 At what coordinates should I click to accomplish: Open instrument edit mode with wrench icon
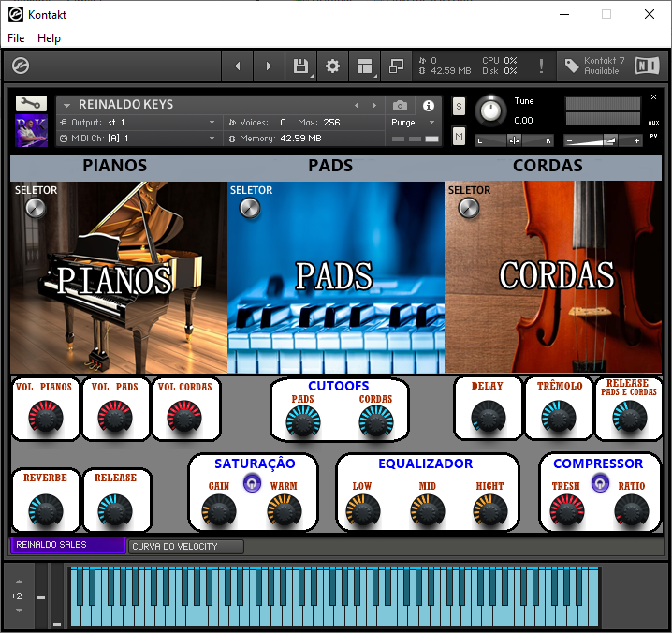31,103
